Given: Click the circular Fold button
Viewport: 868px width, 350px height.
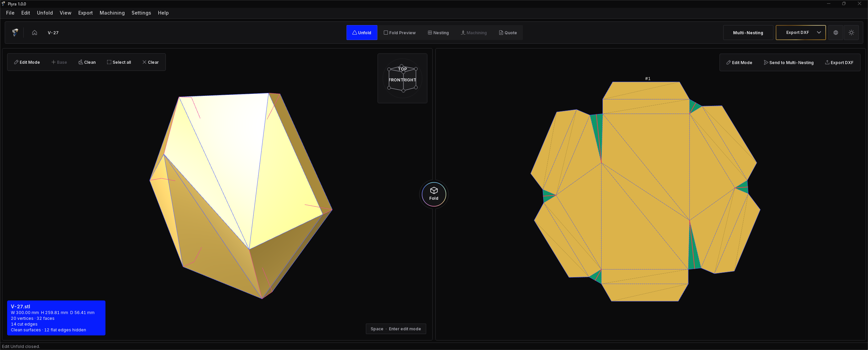Looking at the screenshot, I should 434,194.
